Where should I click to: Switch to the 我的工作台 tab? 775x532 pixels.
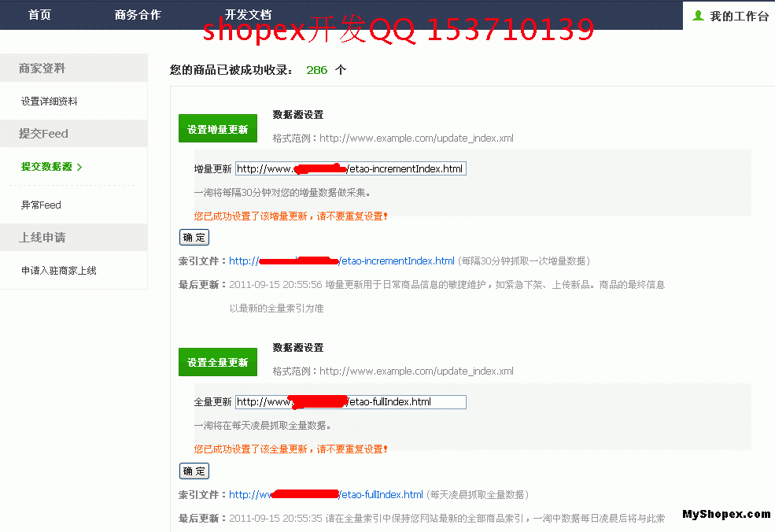[x=729, y=16]
